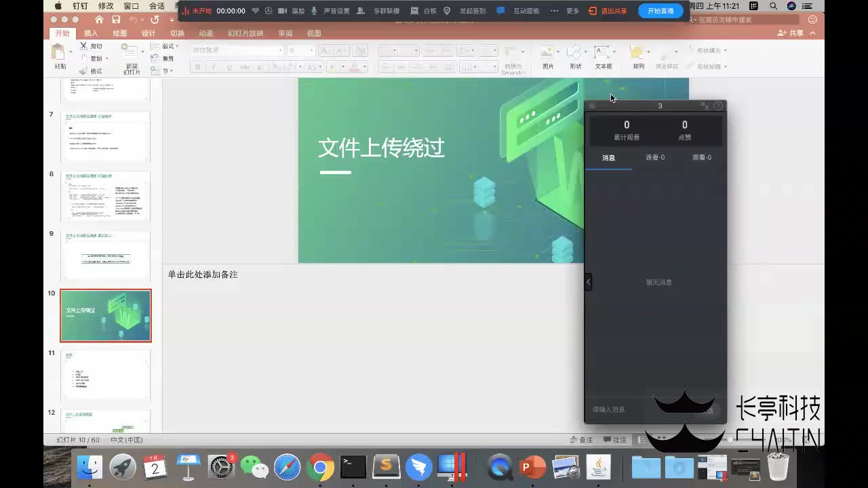Click the 单击此处添加备注 notes field
The width and height of the screenshot is (868, 488).
[x=203, y=274]
